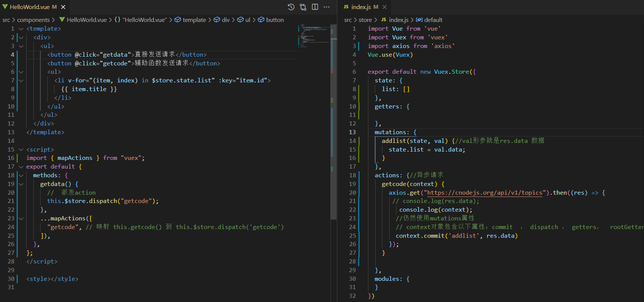Collapse the <li> fold on line 7
This screenshot has height=302, width=644.
pos(21,81)
